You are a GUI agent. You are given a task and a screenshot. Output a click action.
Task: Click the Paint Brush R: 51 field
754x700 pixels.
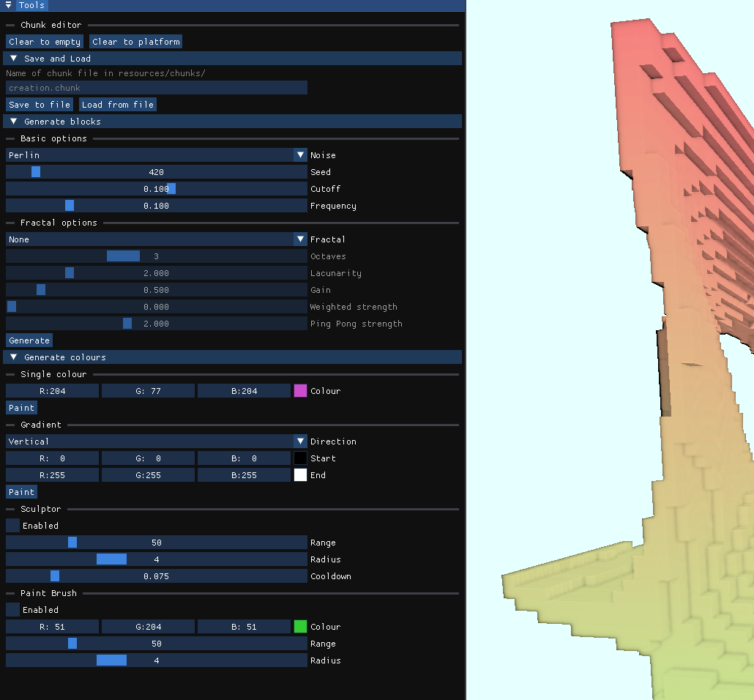(x=53, y=626)
